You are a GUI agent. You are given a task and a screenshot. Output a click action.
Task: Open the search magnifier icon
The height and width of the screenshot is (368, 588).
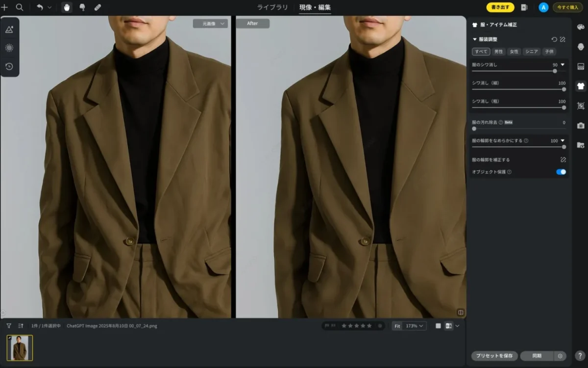click(20, 7)
